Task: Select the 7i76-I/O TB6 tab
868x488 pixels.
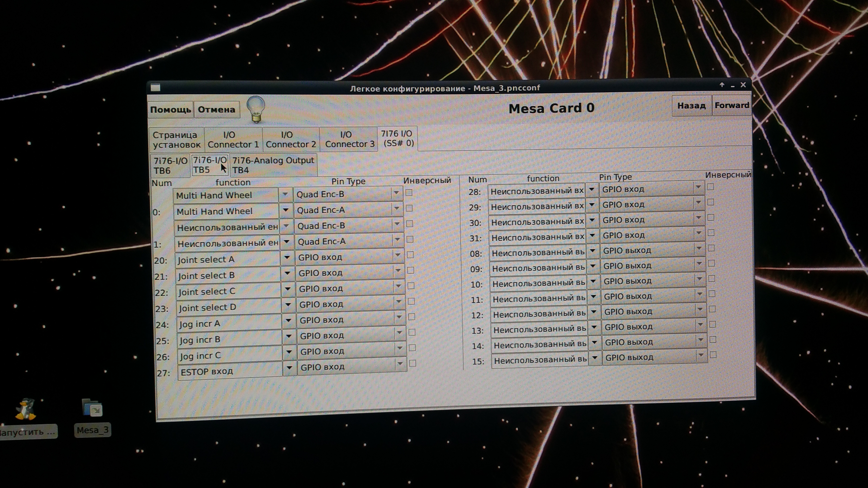Action: 170,165
